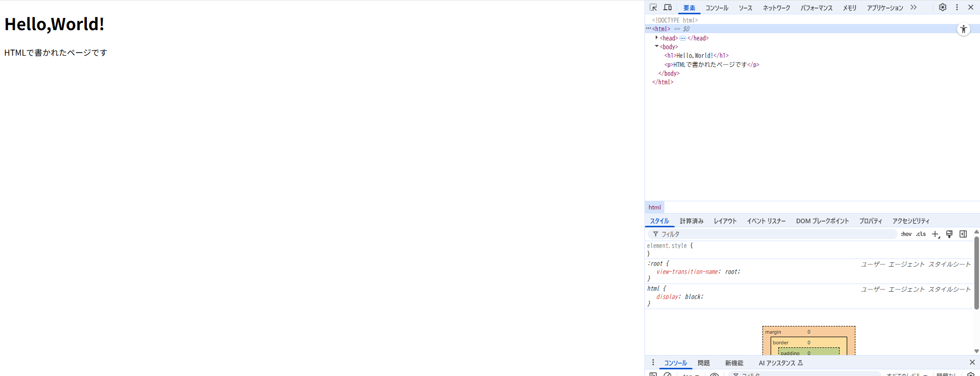This screenshot has width=980, height=376.
Task: Open the プロパティ pane tab
Action: click(870, 221)
